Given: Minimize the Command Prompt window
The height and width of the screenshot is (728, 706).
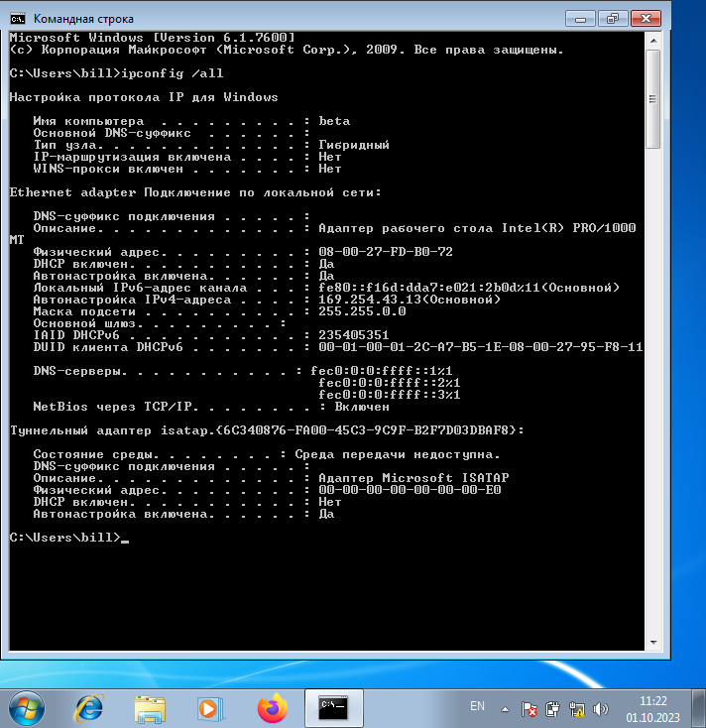Looking at the screenshot, I should coord(580,19).
